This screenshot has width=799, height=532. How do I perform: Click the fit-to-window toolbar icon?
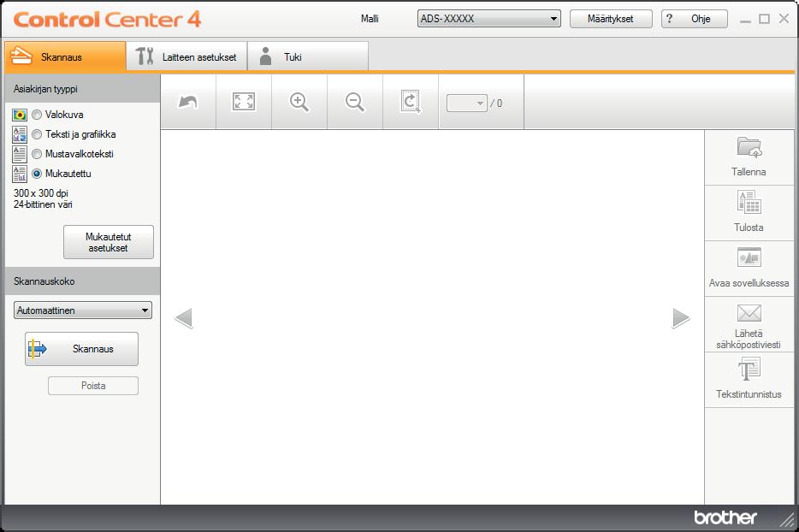(244, 102)
